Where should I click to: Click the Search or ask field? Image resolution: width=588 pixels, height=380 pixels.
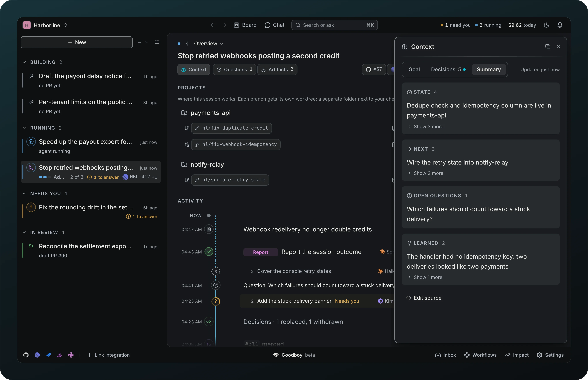tap(334, 25)
